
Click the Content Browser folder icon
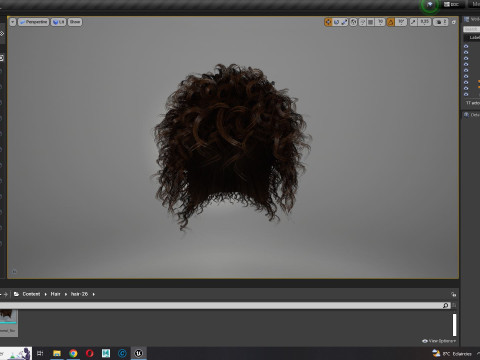click(16, 294)
